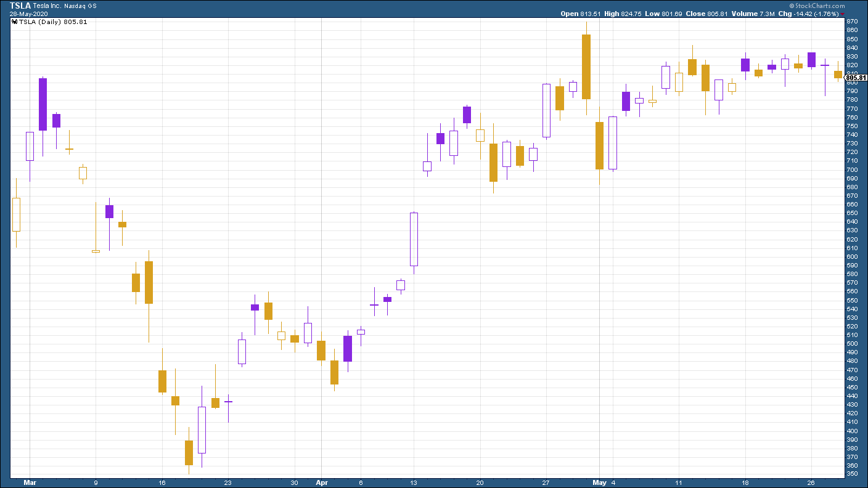
Task: Click the red down arrow after Chg
Action: pos(843,14)
